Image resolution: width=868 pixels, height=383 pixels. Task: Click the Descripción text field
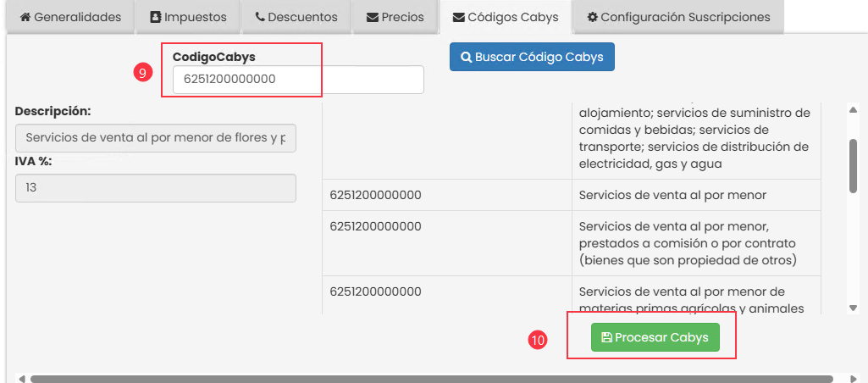(156, 138)
